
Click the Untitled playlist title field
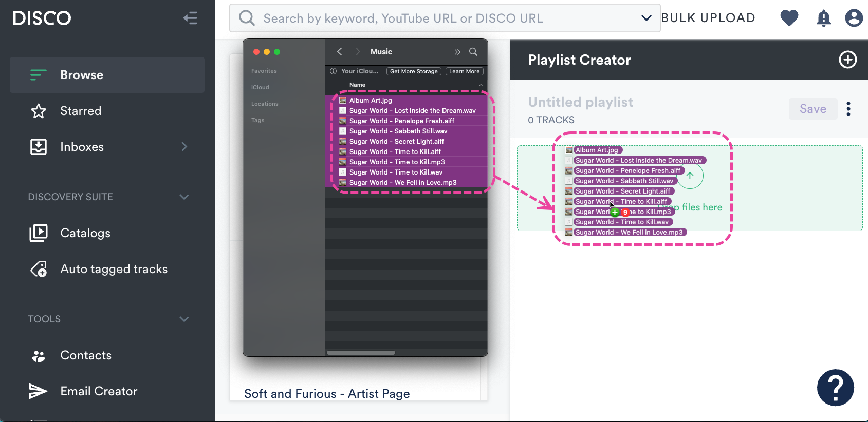[581, 102]
